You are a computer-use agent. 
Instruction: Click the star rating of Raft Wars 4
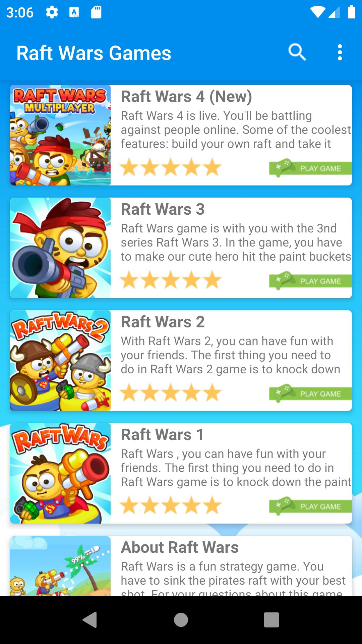[171, 168]
